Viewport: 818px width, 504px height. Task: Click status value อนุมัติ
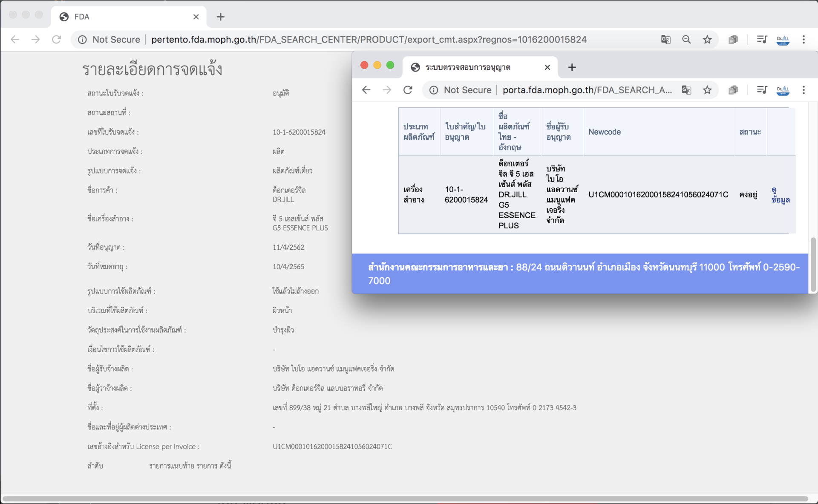pyautogui.click(x=281, y=93)
